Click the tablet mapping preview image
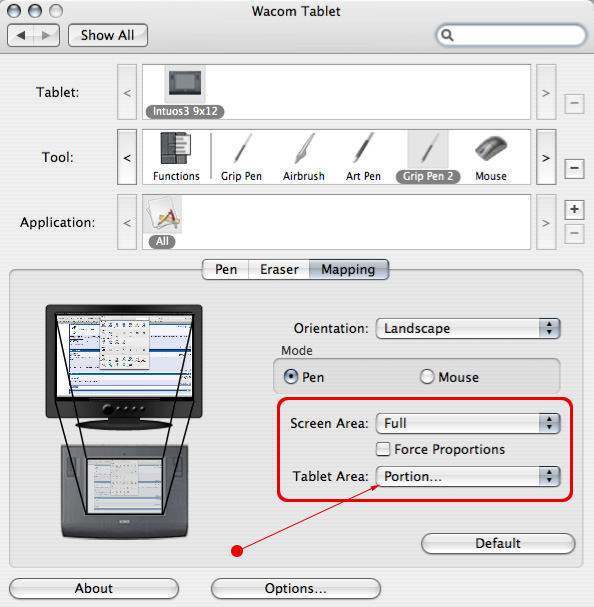The width and height of the screenshot is (594, 607). click(125, 491)
